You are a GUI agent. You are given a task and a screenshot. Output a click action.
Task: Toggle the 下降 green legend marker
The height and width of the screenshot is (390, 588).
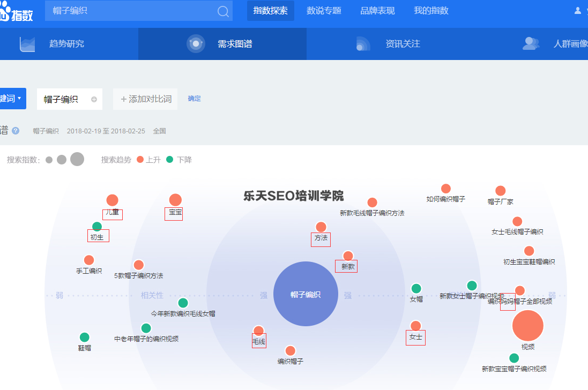pos(169,159)
